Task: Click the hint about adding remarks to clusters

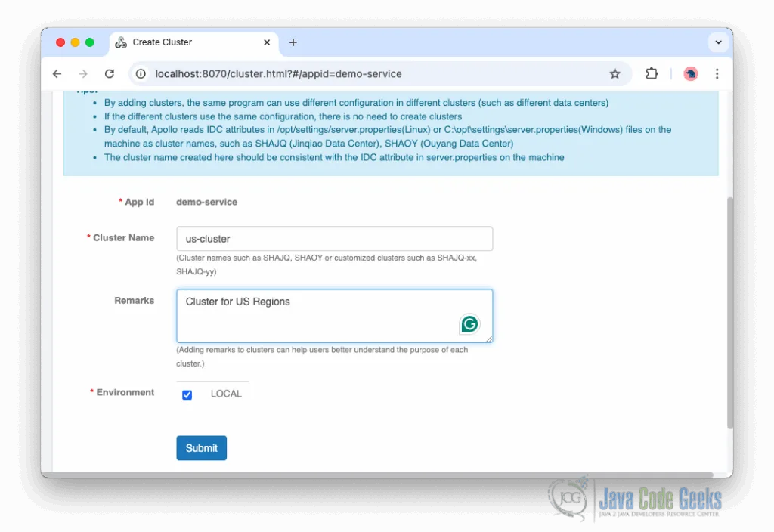Action: click(322, 357)
